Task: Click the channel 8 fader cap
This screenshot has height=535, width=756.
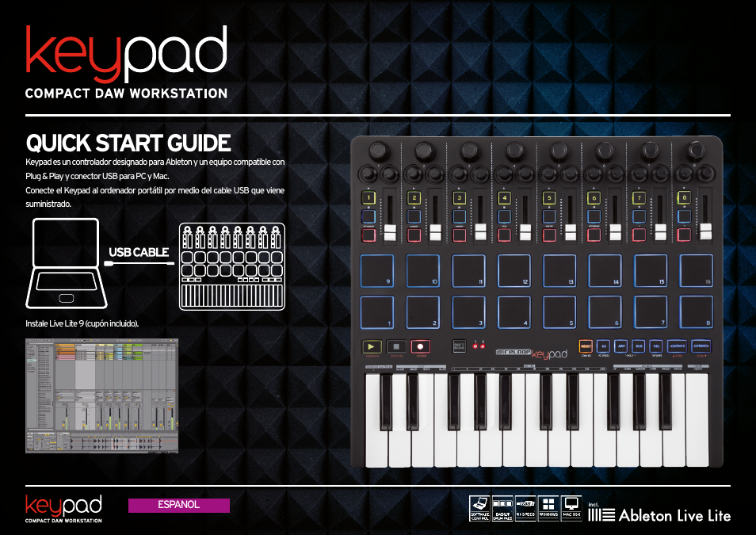Action: coord(706,231)
